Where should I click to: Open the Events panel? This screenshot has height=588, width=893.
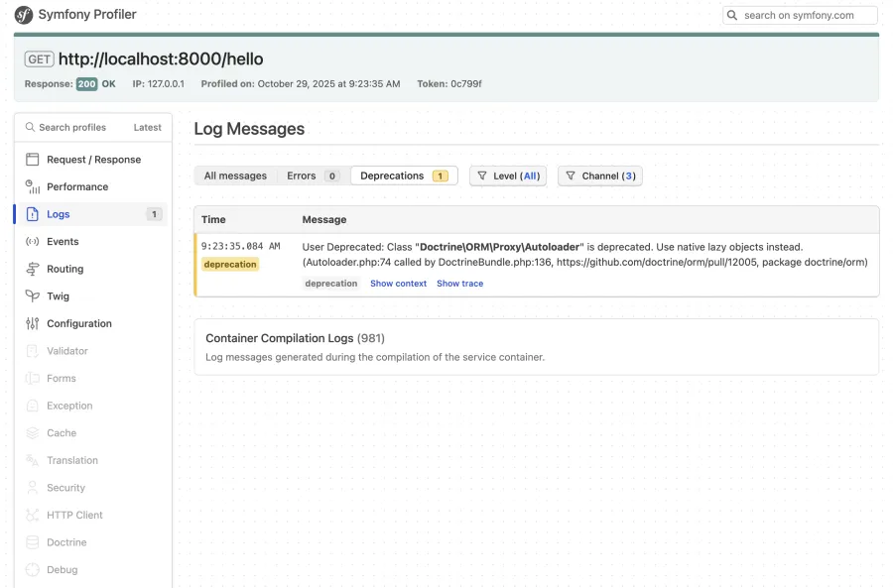(64, 241)
